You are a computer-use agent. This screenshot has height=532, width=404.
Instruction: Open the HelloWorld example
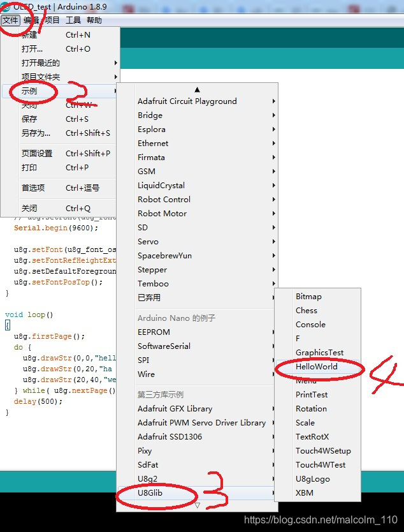[x=317, y=366]
